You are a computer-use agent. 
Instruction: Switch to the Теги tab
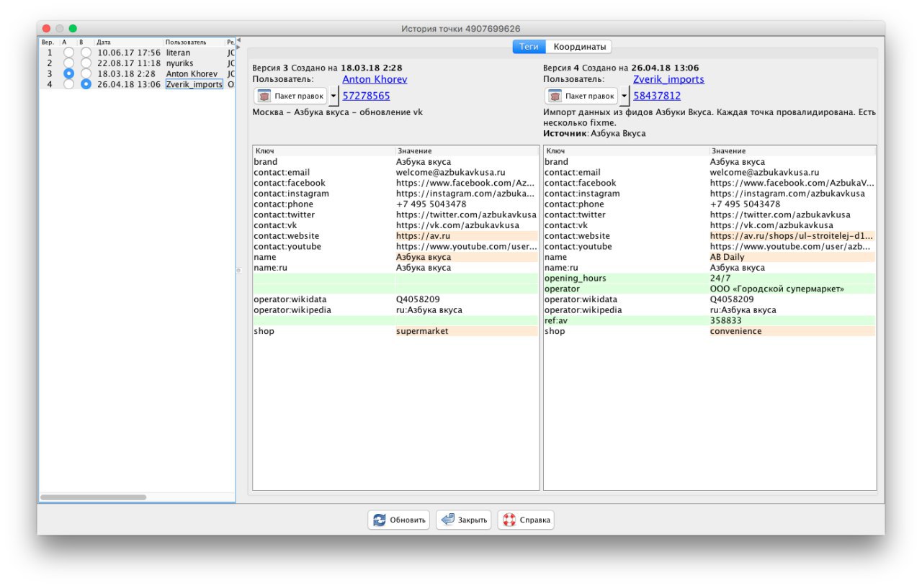(529, 47)
